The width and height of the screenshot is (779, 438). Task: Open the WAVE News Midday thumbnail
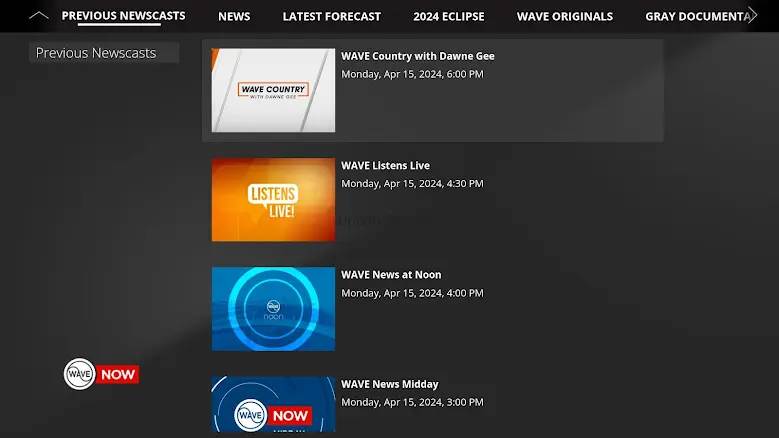[x=273, y=404]
